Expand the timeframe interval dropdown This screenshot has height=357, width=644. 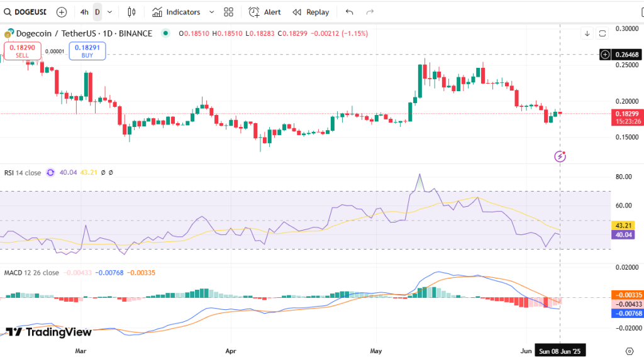[x=109, y=13]
